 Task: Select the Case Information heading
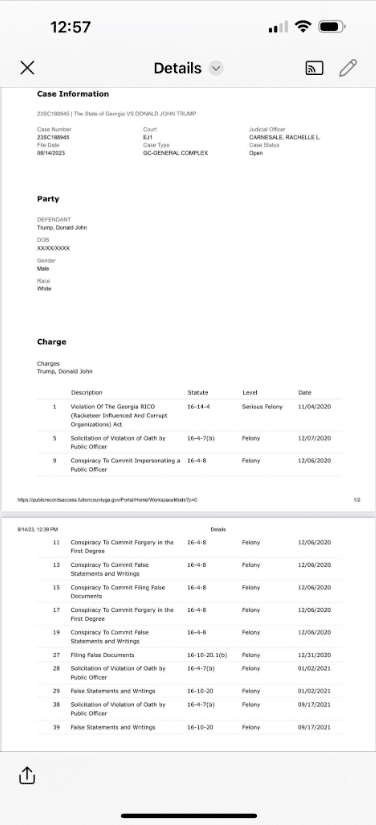click(x=73, y=94)
